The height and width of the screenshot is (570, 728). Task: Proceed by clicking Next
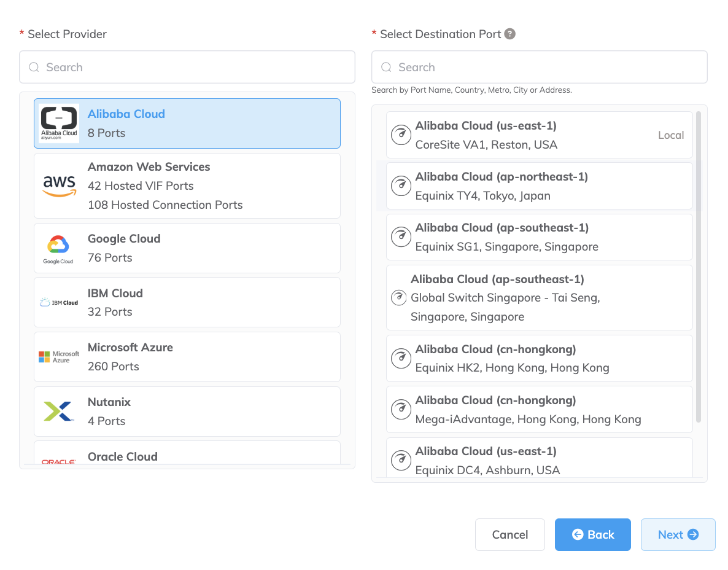[678, 534]
